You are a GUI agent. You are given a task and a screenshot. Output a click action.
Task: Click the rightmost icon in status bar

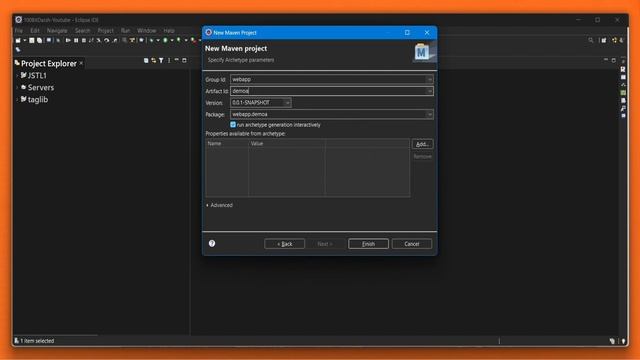624,341
